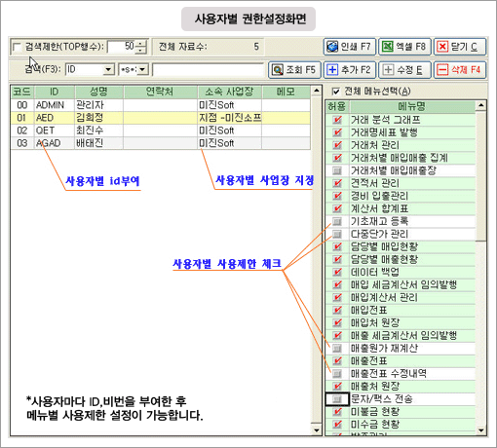Click the 닫기 red X icon
The image size is (497, 448).
click(442, 47)
